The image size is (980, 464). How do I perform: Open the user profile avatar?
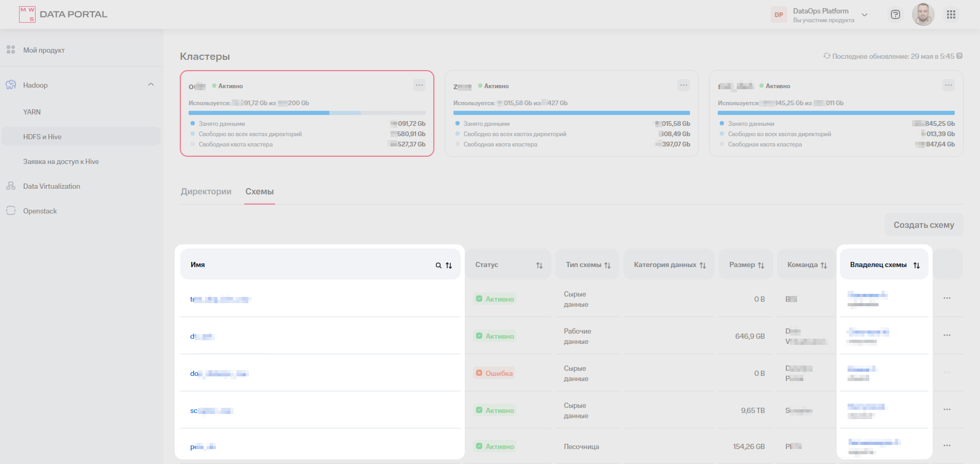point(923,14)
